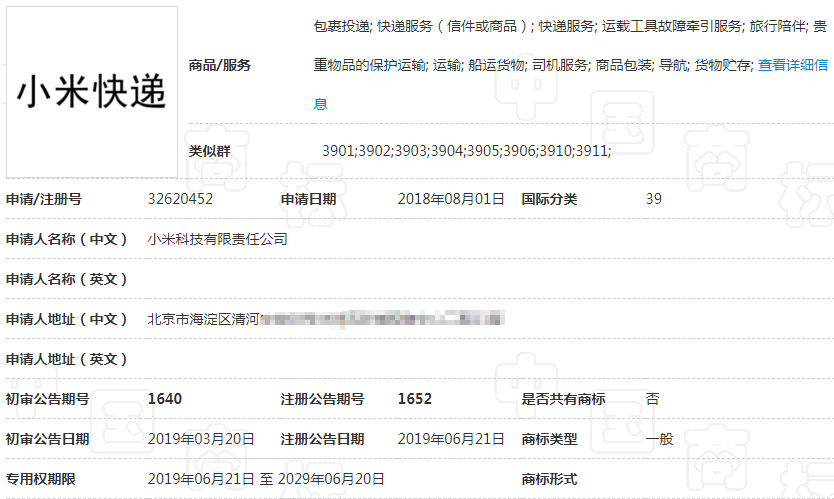Click the 商标形式 label
This screenshot has width=834, height=499.
pyautogui.click(x=549, y=479)
